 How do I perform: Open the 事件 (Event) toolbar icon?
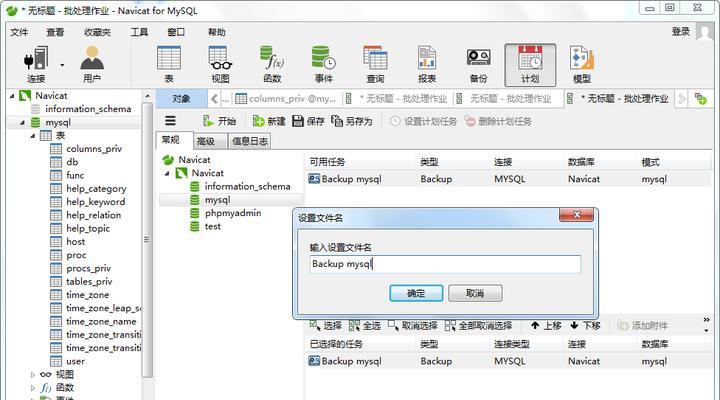pyautogui.click(x=323, y=63)
